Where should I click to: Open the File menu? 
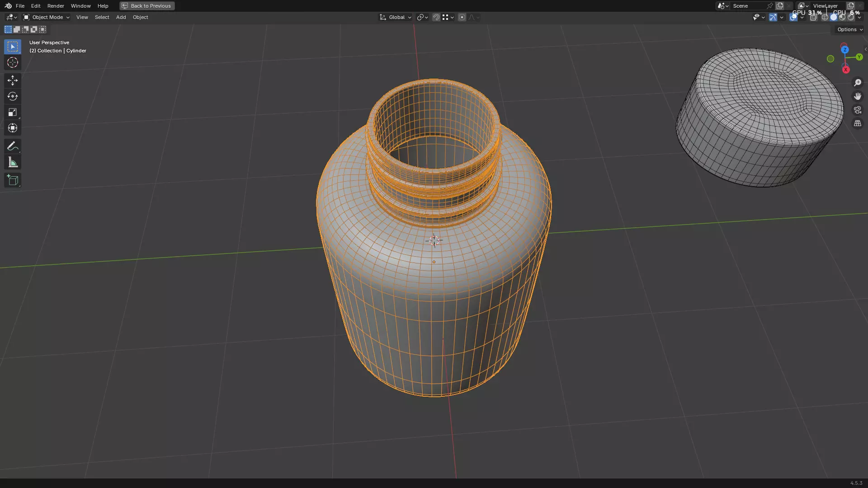click(20, 6)
